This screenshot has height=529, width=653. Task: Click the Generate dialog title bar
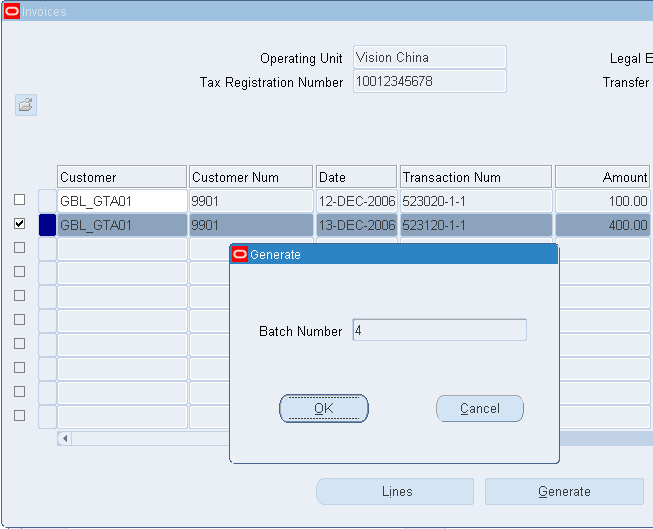click(394, 255)
